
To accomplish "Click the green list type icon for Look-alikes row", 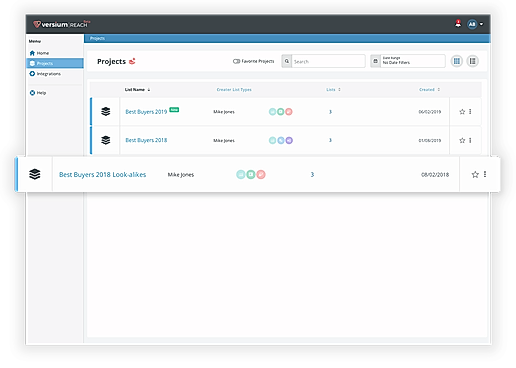I will tap(251, 174).
